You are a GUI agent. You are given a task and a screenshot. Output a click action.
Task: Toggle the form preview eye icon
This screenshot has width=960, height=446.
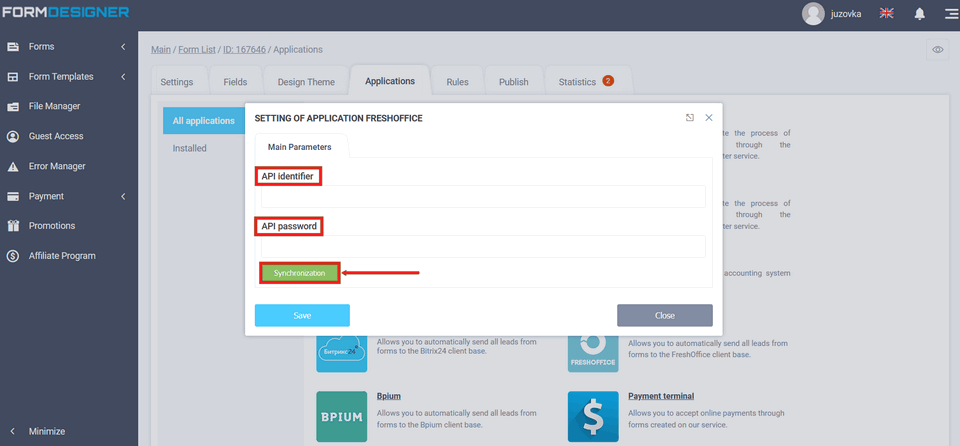(x=937, y=50)
